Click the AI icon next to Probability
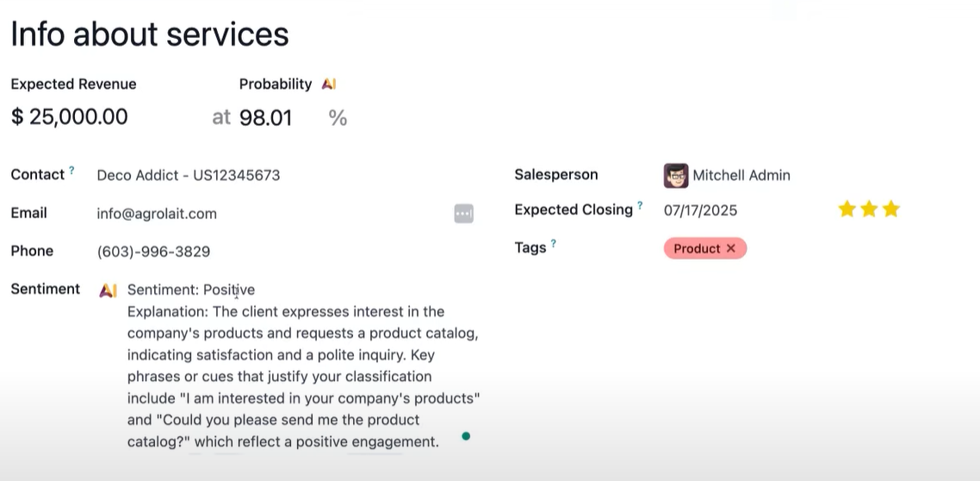The width and height of the screenshot is (980, 481). pyautogui.click(x=328, y=84)
